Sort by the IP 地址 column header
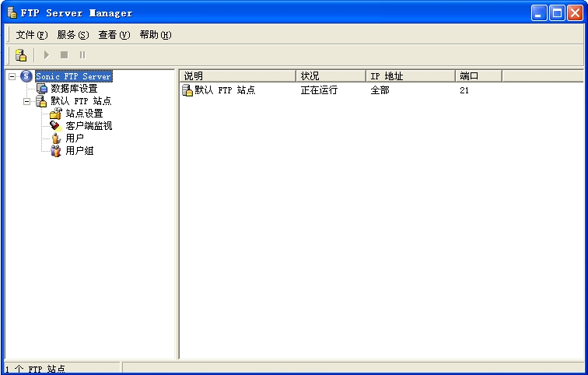This screenshot has width=588, height=375. pos(411,75)
